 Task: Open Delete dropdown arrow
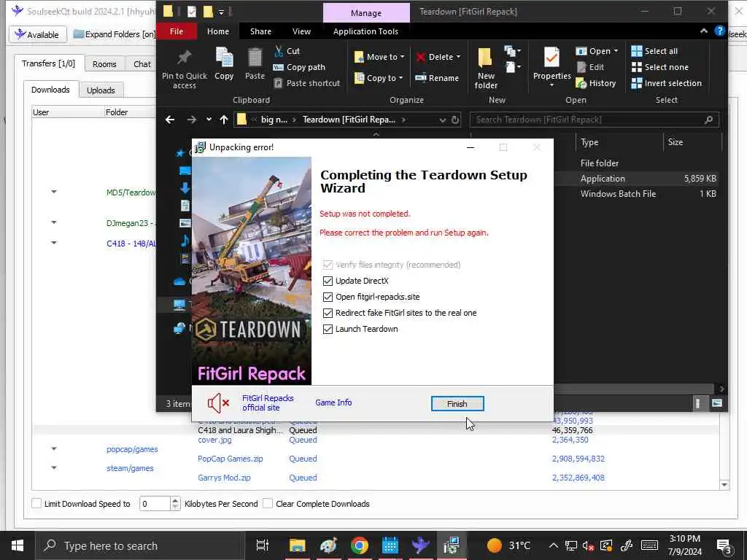pyautogui.click(x=458, y=57)
